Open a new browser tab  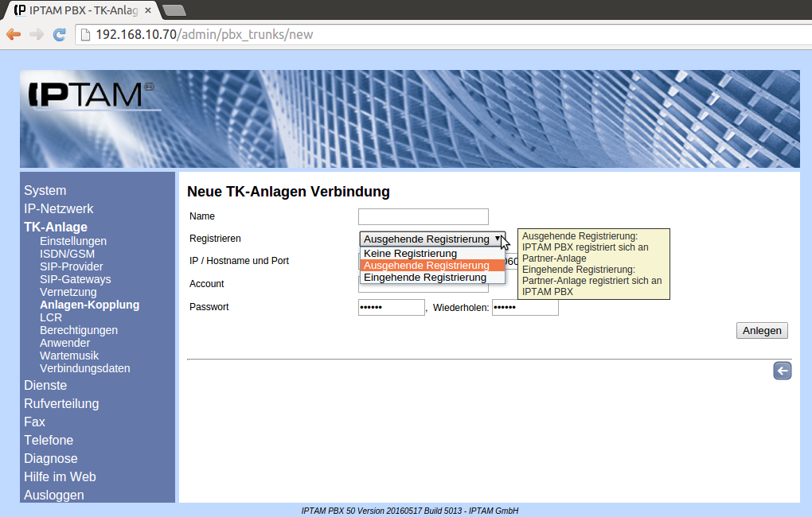(x=174, y=10)
